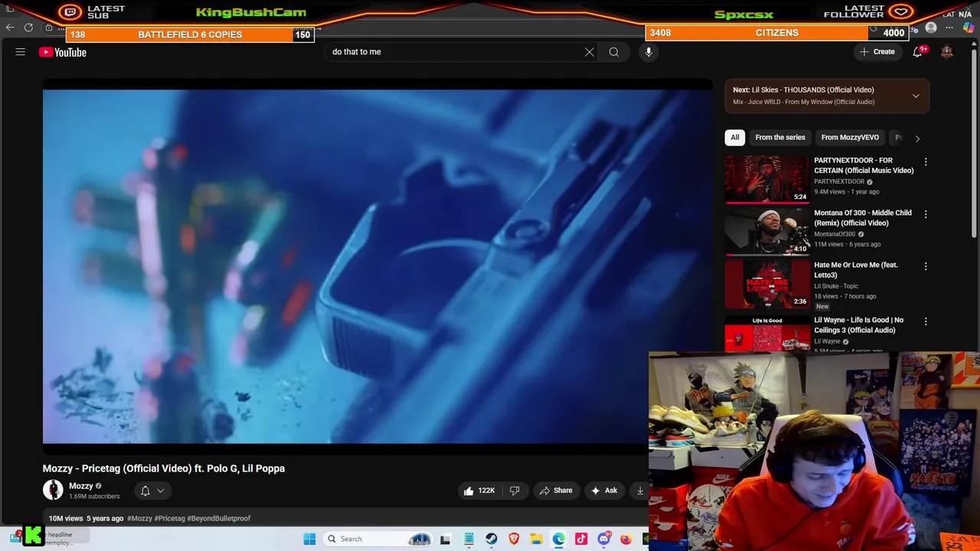Viewport: 980px width, 551px height.
Task: Open the Hate Me Or Love Me thumbnail
Action: click(766, 284)
